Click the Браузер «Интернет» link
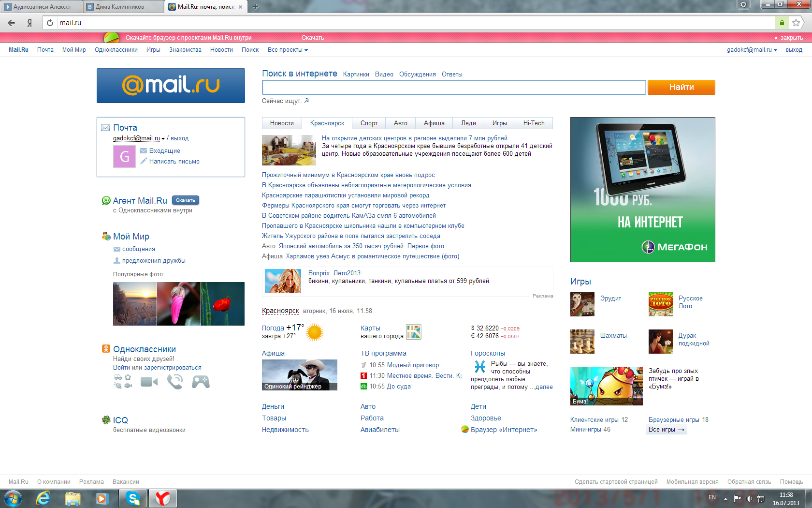Screen dimensions: 812x508 click(504, 430)
